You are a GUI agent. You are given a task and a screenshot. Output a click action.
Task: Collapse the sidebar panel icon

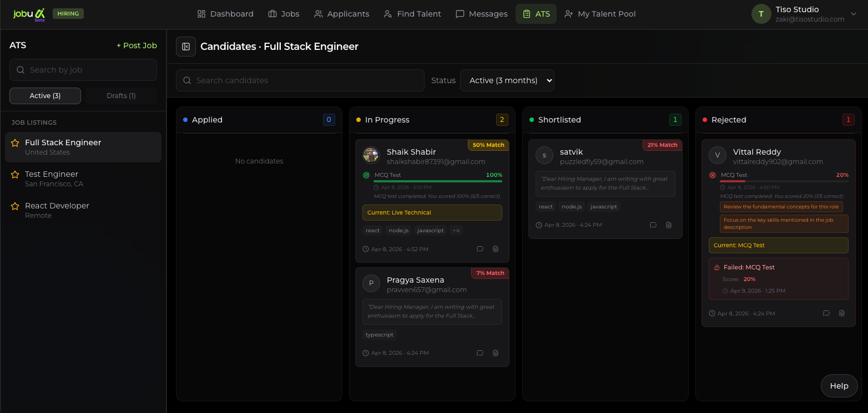coord(186,47)
